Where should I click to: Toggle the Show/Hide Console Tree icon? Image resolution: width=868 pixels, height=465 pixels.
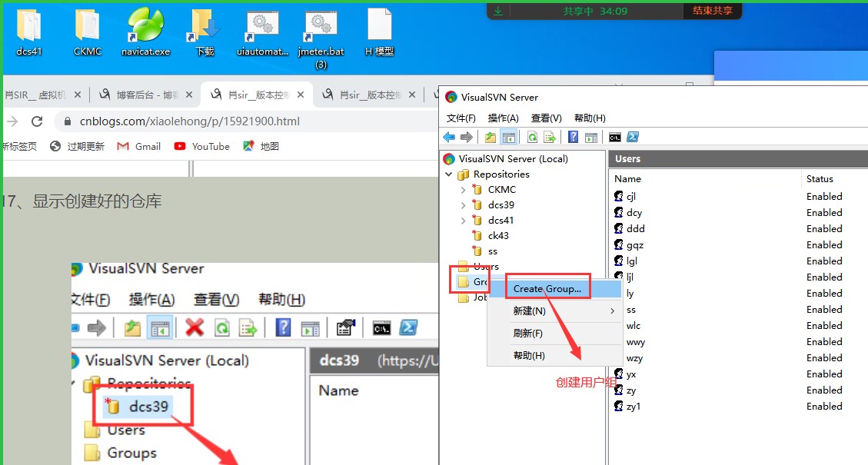tap(508, 137)
